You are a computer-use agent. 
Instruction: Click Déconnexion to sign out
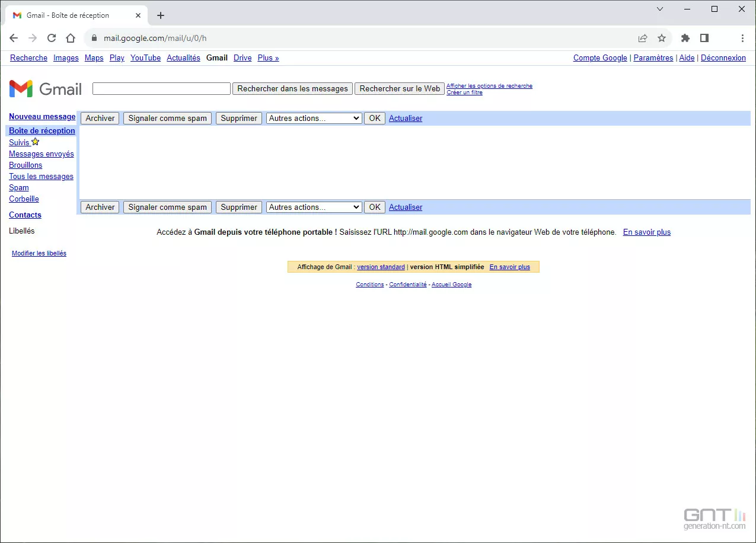tap(723, 58)
